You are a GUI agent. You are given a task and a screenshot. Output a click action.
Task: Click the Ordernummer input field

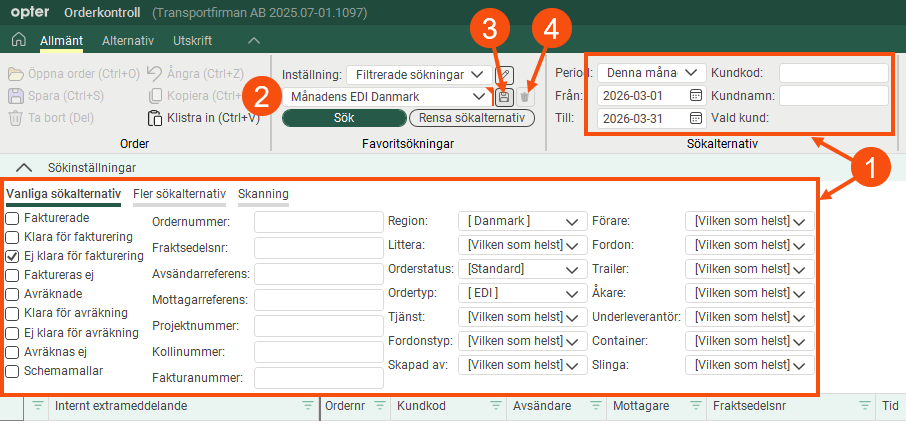[318, 222]
